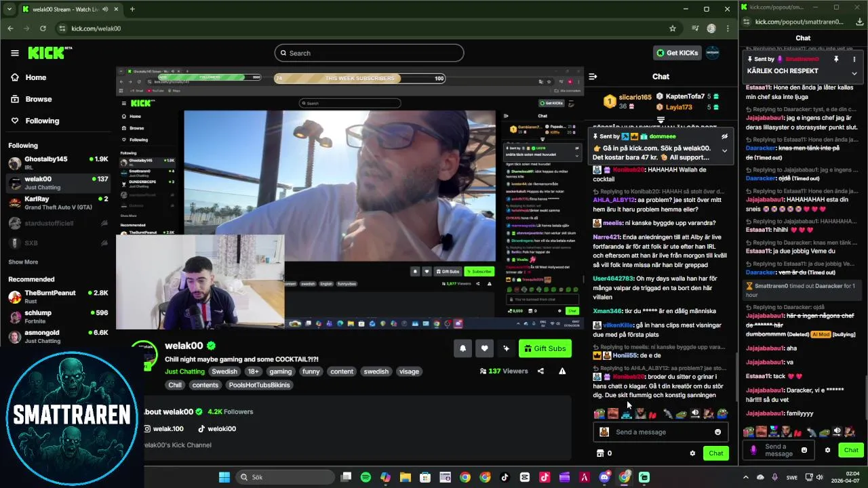Open Ghostalby145 channel in Following list
Screen dimensions: 868x488
[x=58, y=163]
